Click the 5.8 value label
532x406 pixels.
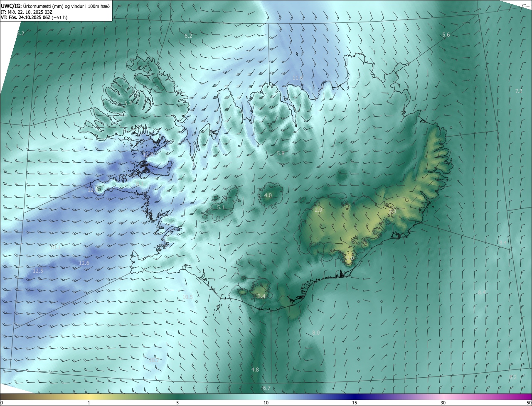tap(281, 153)
